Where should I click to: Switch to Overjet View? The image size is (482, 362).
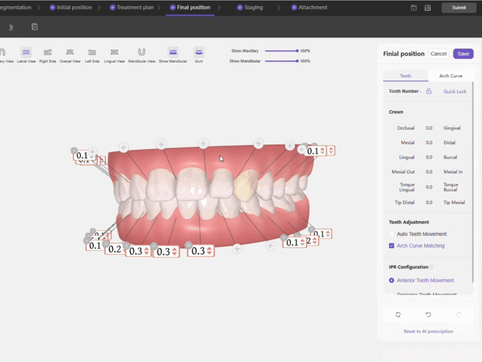[x=70, y=55]
